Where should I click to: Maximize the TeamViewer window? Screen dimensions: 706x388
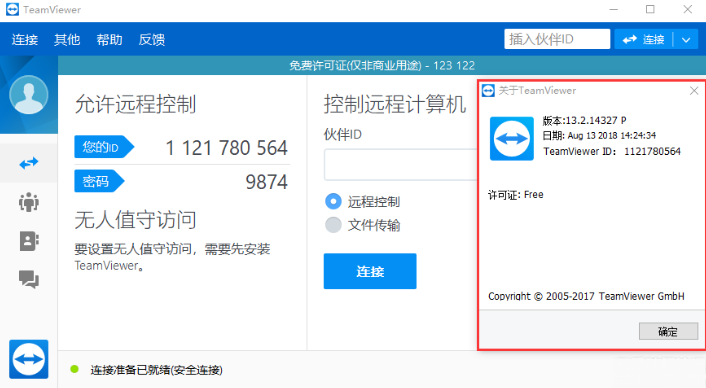(650, 9)
